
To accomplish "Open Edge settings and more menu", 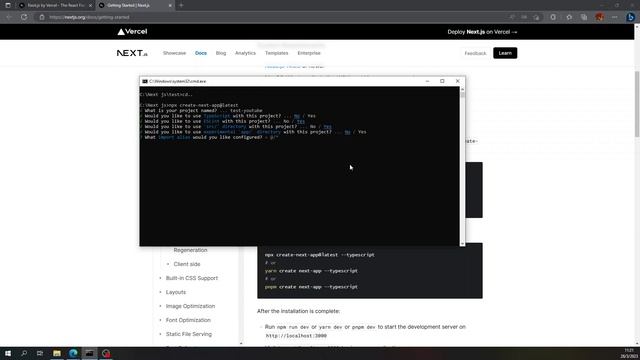I will click(x=615, y=17).
